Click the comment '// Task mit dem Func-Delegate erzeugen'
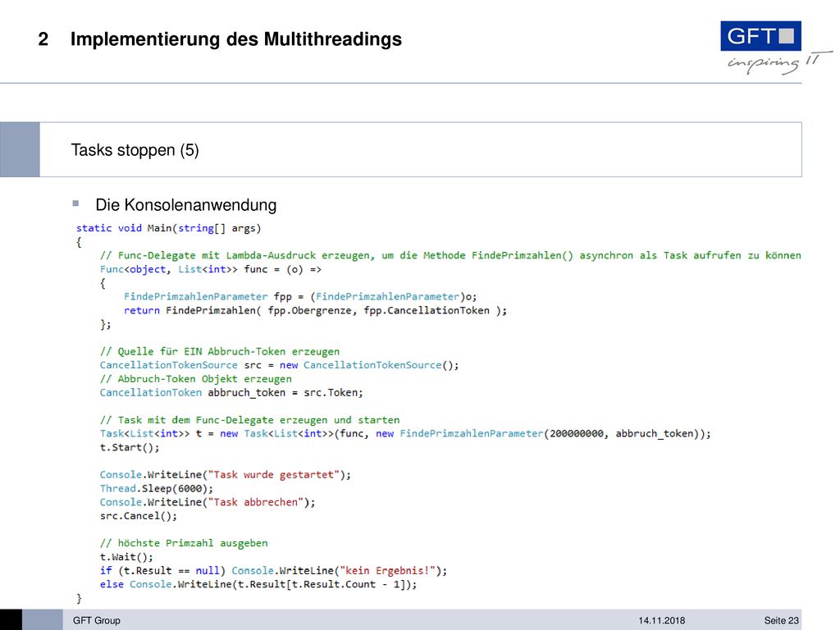This screenshot has width=840, height=630. point(249,420)
